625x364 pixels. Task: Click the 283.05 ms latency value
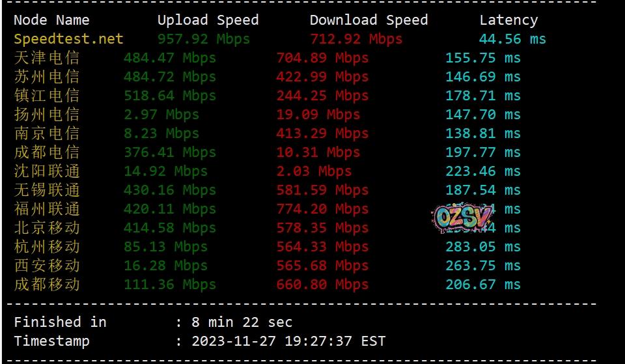483,247
